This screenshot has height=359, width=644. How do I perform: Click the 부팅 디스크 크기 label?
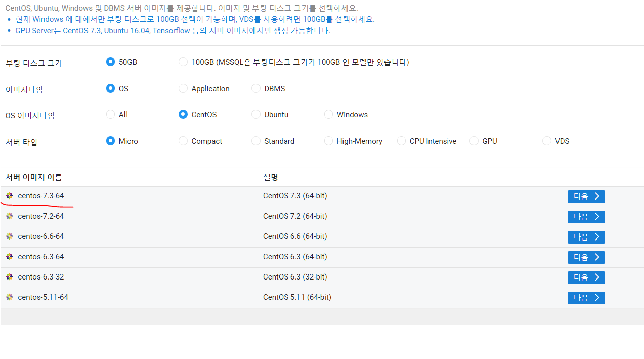coord(33,63)
